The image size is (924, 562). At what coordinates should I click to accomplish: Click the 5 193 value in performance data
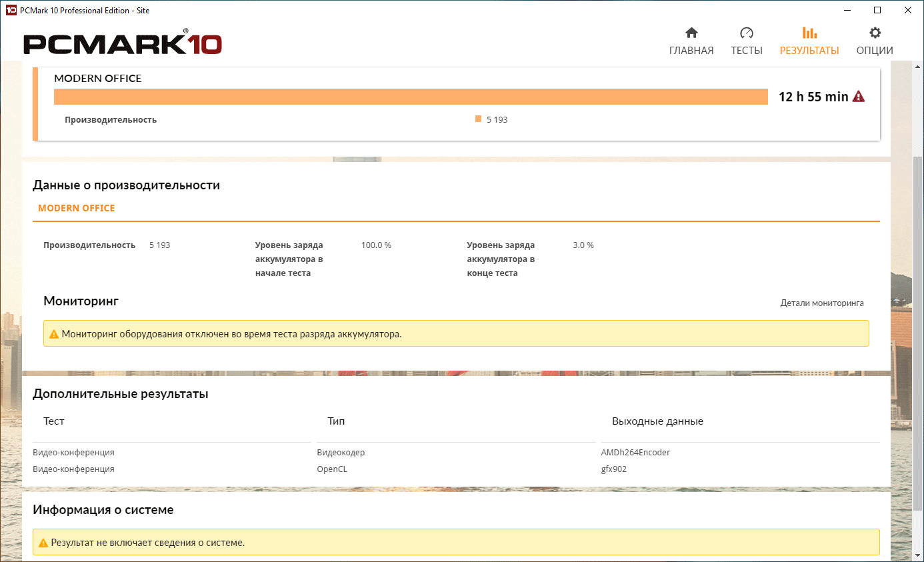160,245
